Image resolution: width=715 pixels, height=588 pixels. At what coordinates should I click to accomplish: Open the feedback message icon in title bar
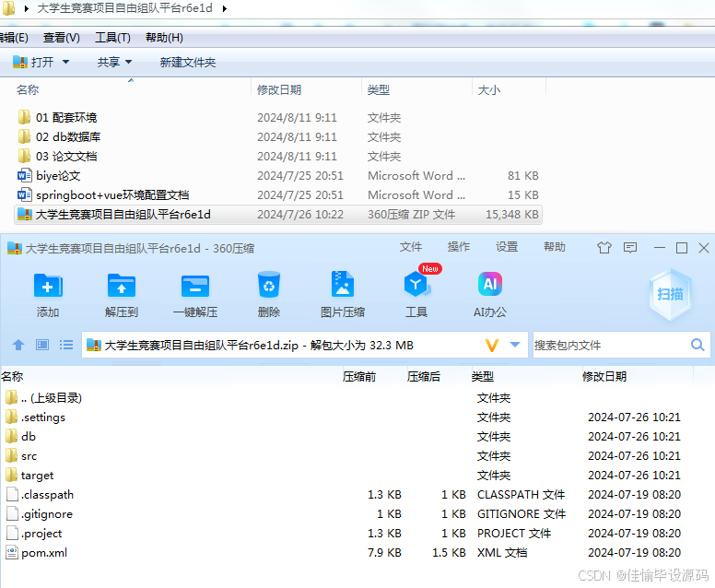[x=630, y=248]
